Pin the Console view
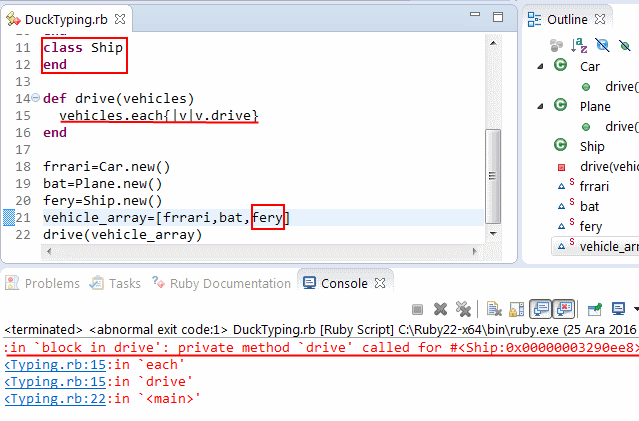The width and height of the screenshot is (639, 421). (595, 309)
